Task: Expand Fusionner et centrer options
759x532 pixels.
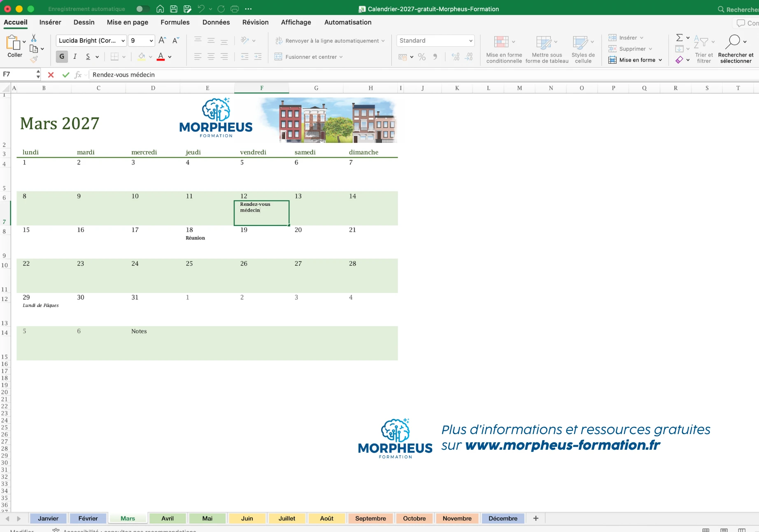Action: point(341,57)
